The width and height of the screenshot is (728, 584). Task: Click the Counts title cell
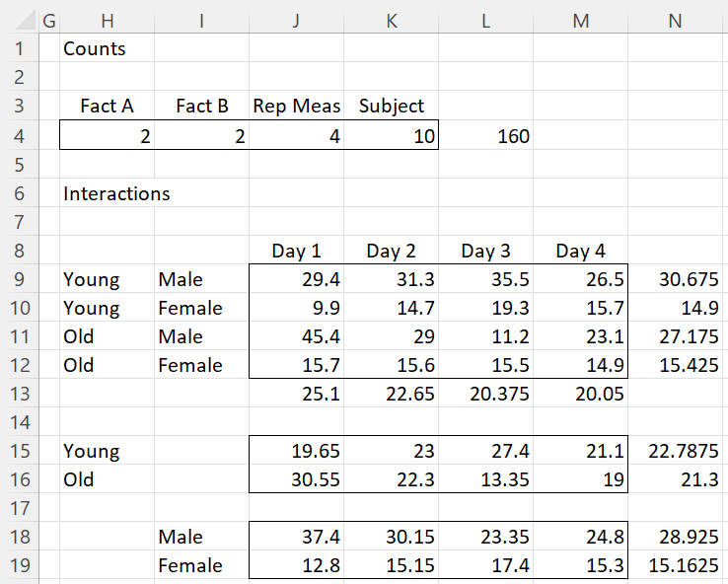tap(108, 48)
